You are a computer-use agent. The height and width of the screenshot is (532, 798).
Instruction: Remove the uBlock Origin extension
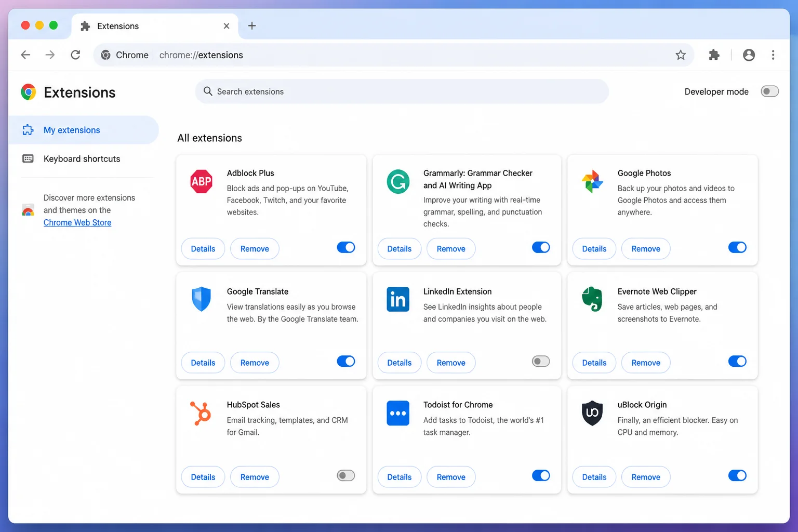(x=646, y=477)
